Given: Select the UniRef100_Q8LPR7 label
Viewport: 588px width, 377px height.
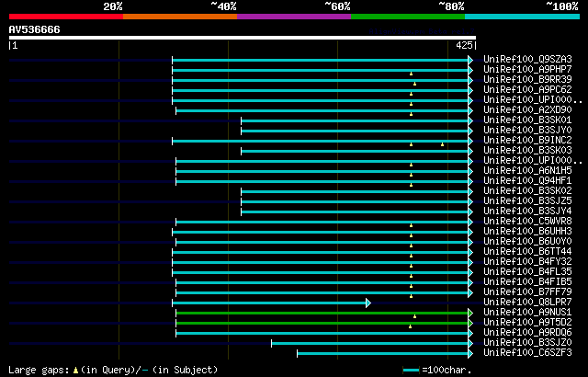Looking at the screenshot, I should point(527,303).
